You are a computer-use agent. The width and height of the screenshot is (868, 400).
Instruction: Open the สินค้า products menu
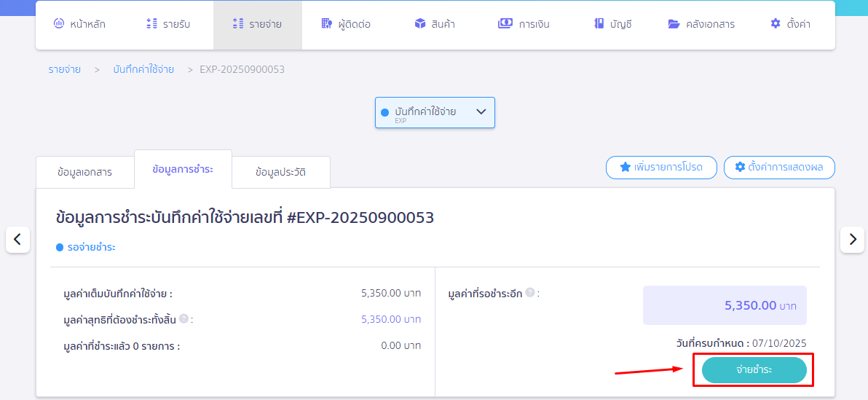click(x=435, y=24)
